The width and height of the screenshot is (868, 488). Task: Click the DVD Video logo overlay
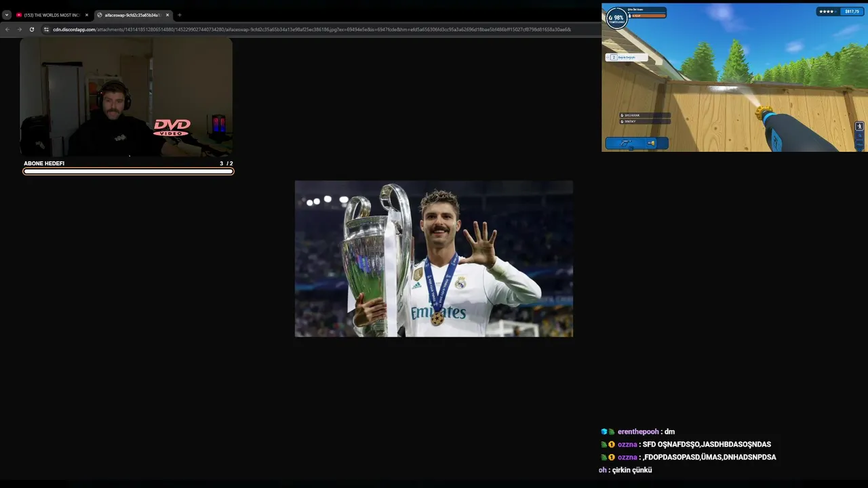(x=172, y=127)
